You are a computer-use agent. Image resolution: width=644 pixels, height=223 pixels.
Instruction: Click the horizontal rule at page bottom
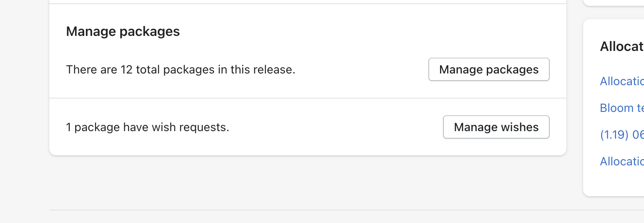[x=334, y=210]
